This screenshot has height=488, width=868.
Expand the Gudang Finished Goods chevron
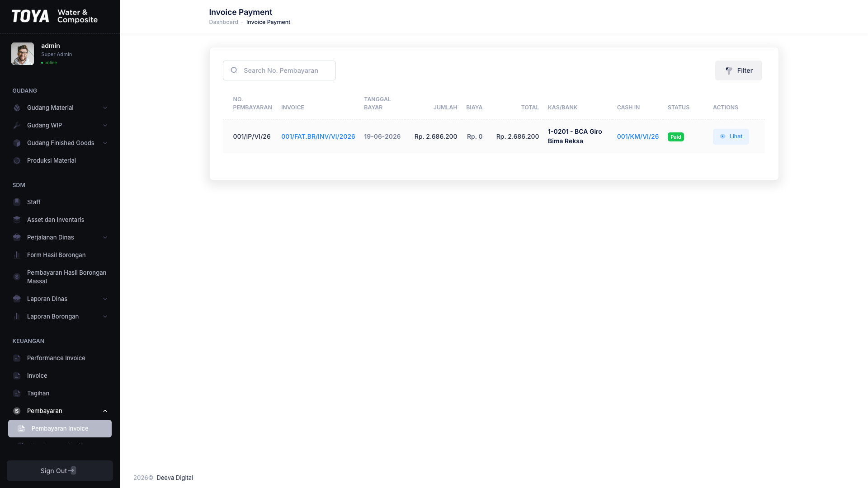tap(105, 143)
